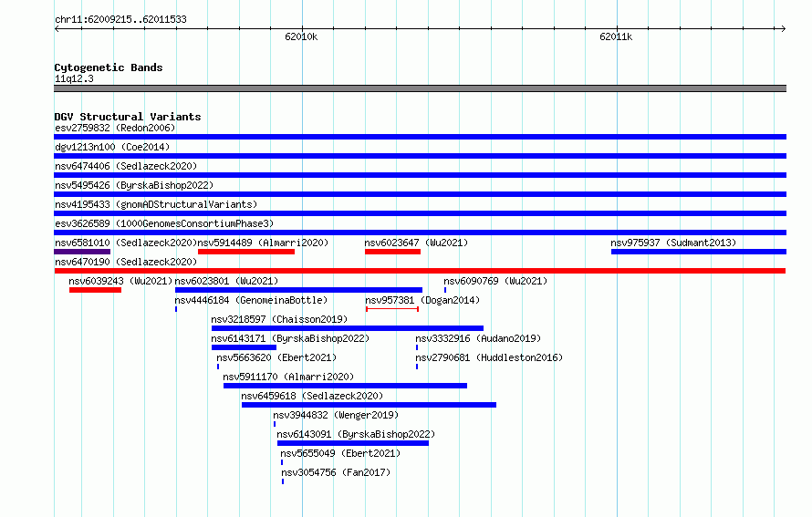The height and width of the screenshot is (517, 812).
Task: Open the nsv4446184 (GenomeinaBottle) label
Action: coord(251,300)
